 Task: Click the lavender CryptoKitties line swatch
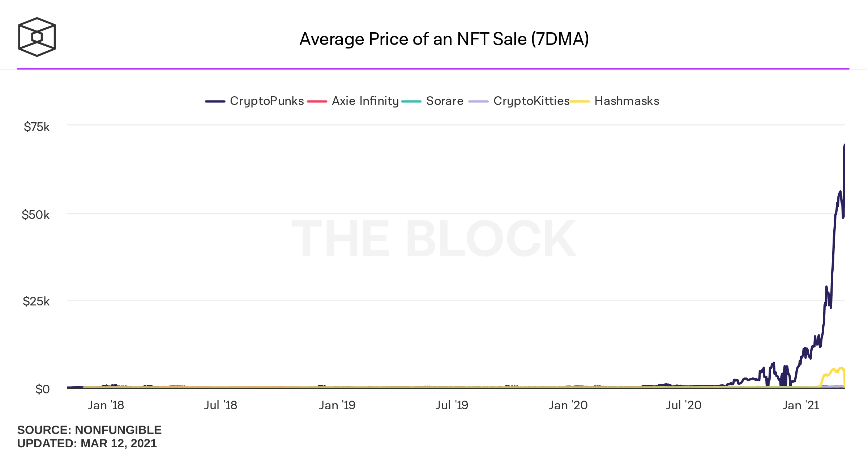[x=478, y=101]
